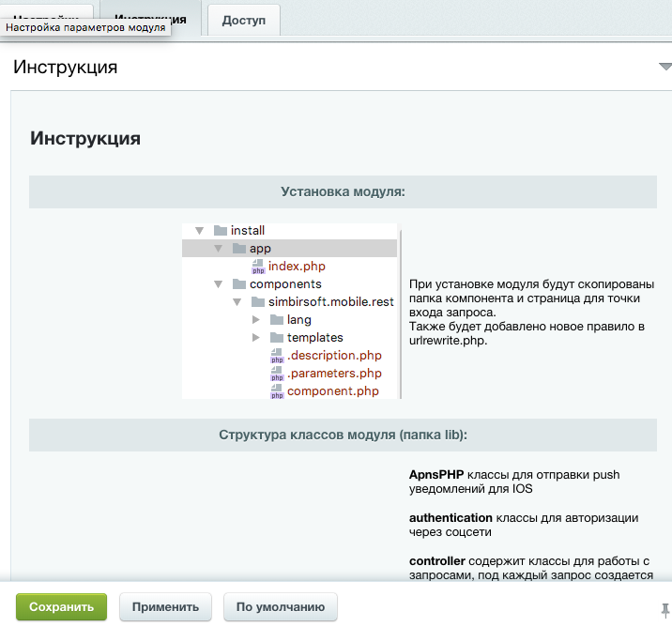
Task: Click the index.php file icon
Action: 258,267
